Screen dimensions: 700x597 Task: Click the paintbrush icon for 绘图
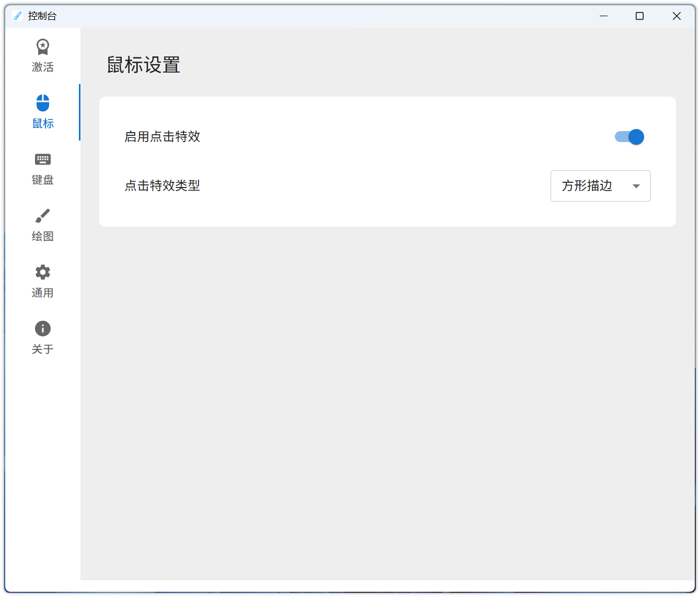coord(42,216)
